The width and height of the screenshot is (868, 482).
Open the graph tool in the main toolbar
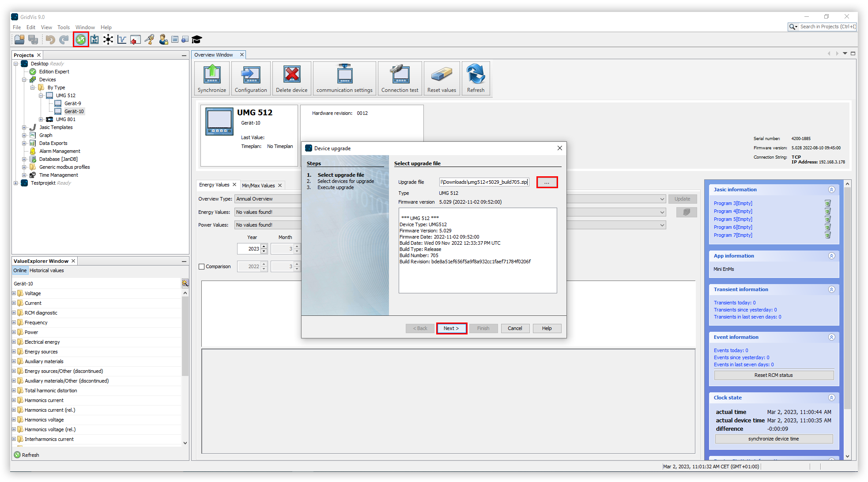tap(122, 39)
